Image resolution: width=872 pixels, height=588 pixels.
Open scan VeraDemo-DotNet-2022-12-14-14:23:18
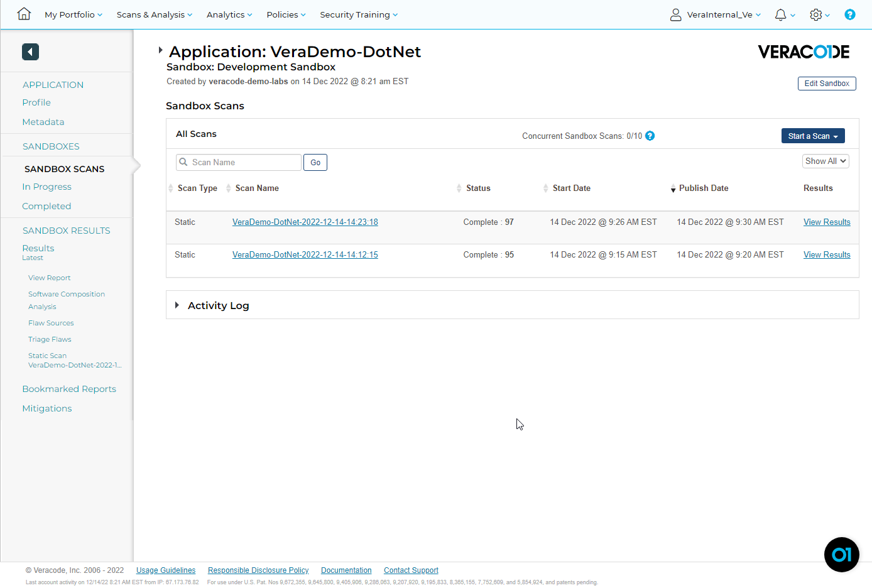tap(305, 222)
